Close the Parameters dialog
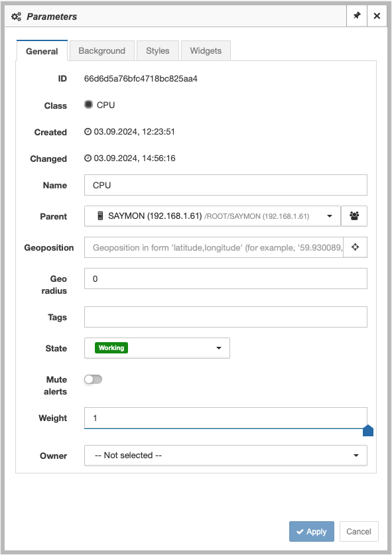Image resolution: width=392 pixels, height=555 pixels. tap(377, 16)
